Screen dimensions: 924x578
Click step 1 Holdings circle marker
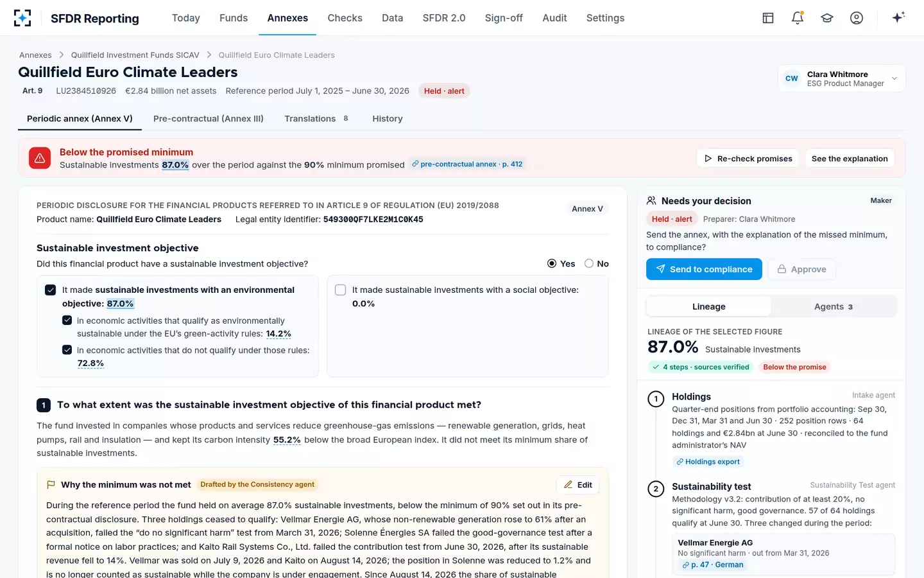point(656,399)
